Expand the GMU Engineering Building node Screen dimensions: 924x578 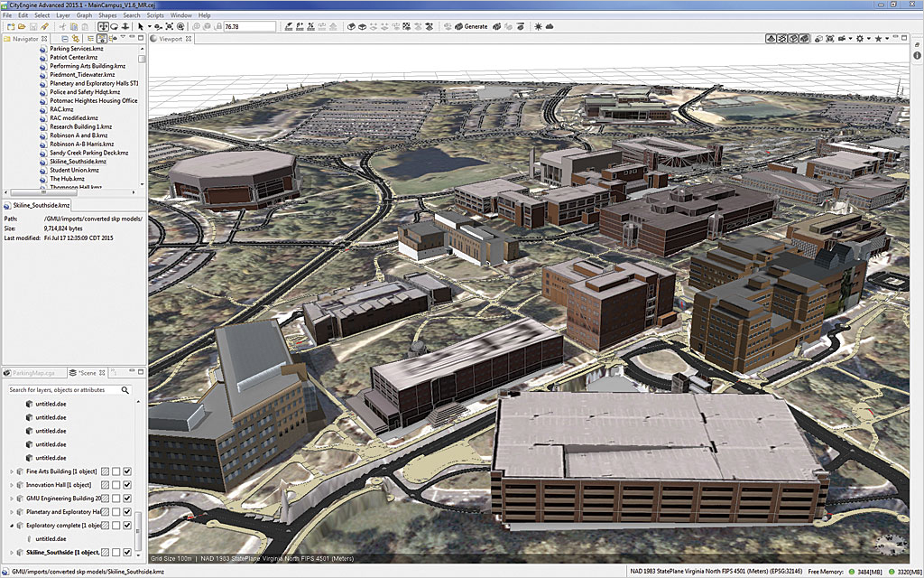12,497
